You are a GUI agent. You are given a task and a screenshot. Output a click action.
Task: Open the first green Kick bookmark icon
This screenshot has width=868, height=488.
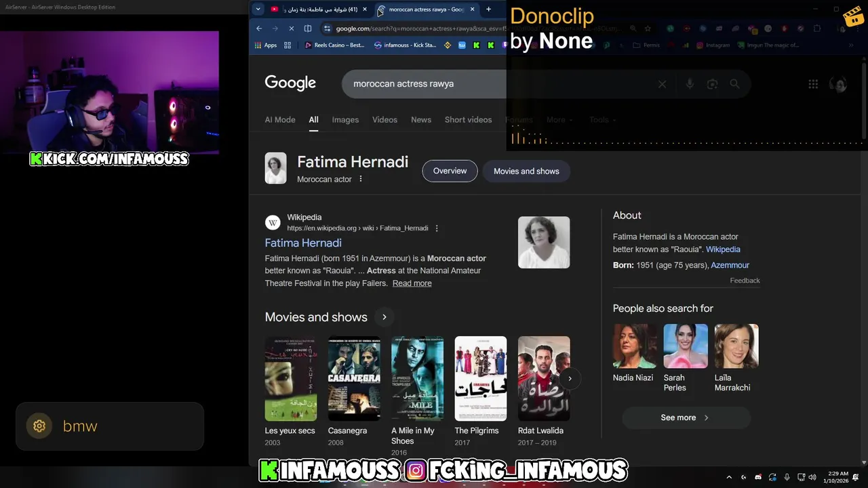477,45
